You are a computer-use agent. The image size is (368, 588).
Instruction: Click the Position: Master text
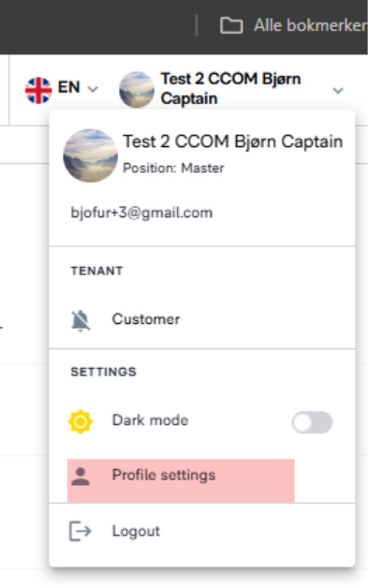(173, 168)
